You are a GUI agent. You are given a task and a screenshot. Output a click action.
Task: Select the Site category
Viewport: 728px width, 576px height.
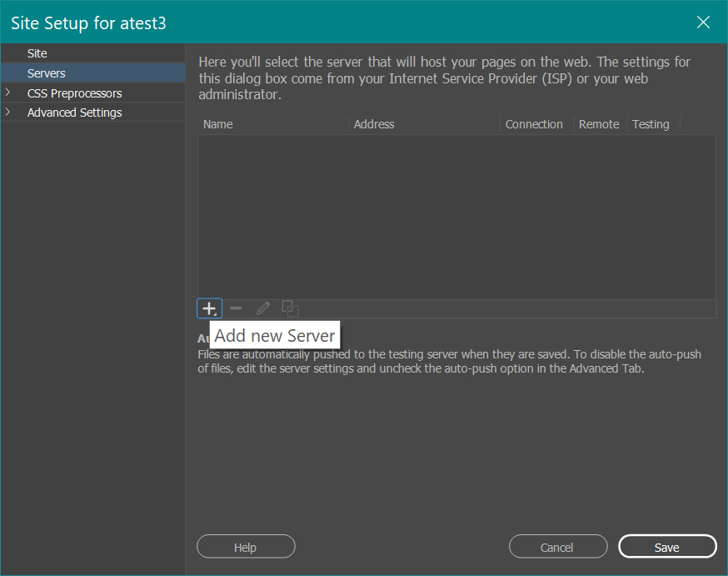point(37,53)
